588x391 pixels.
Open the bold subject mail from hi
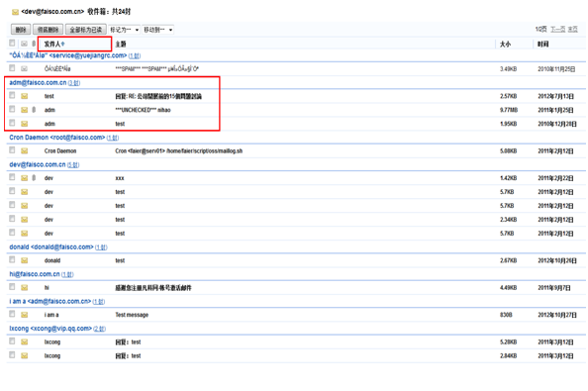(x=153, y=288)
